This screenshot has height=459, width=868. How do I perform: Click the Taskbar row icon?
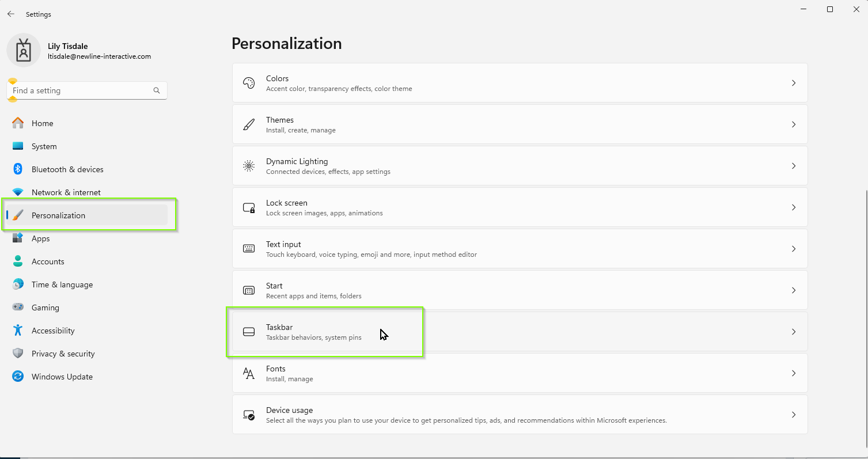(x=249, y=332)
